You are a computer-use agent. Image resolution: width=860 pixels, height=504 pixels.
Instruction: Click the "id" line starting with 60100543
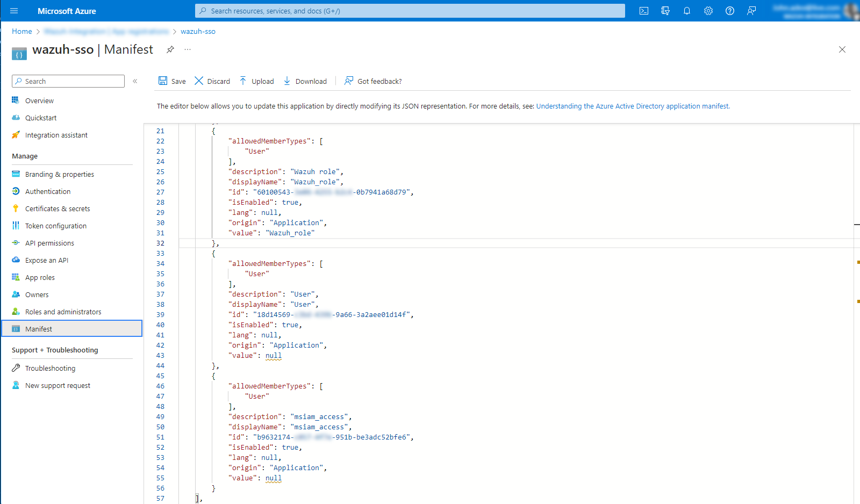(x=321, y=192)
